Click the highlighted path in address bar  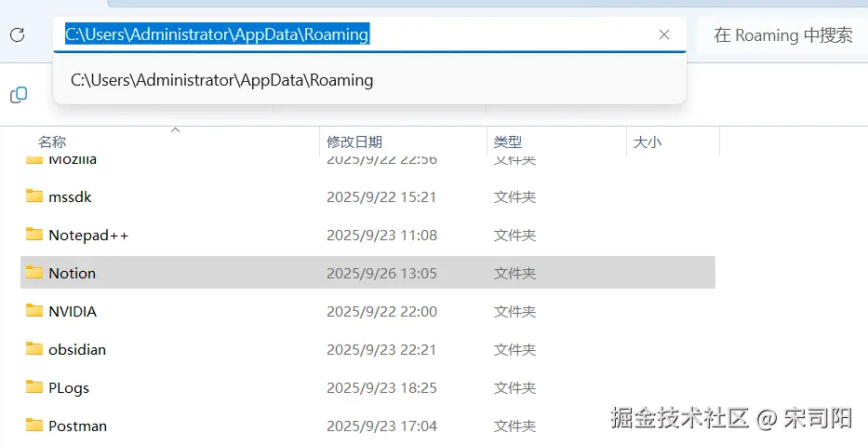[217, 34]
